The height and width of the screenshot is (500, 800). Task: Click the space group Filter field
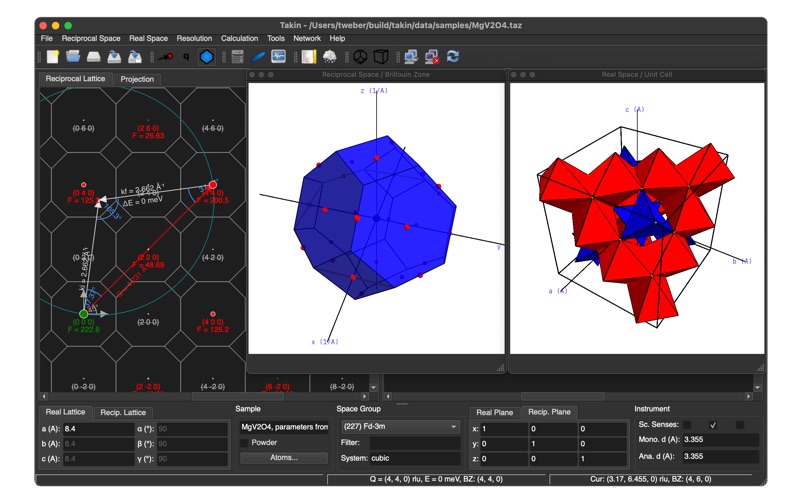pos(415,442)
